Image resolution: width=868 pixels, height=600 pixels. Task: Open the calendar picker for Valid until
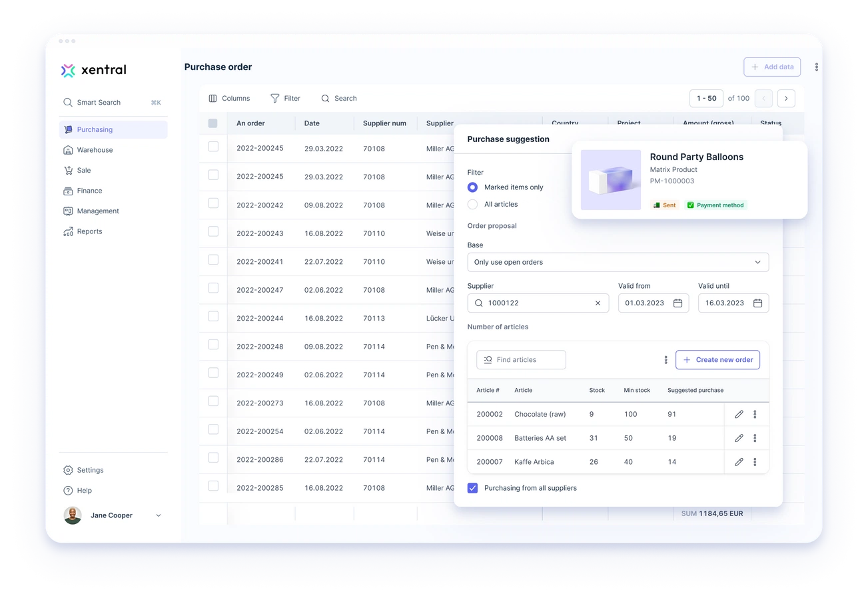757,303
